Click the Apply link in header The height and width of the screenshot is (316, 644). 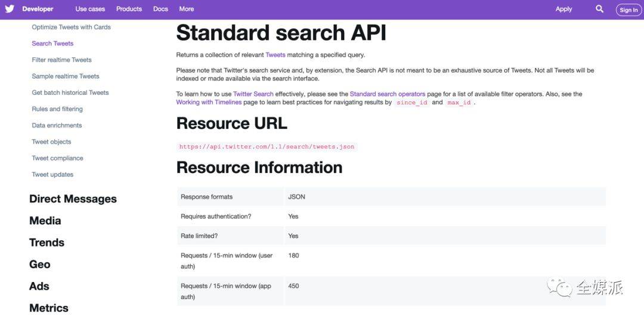(x=563, y=9)
